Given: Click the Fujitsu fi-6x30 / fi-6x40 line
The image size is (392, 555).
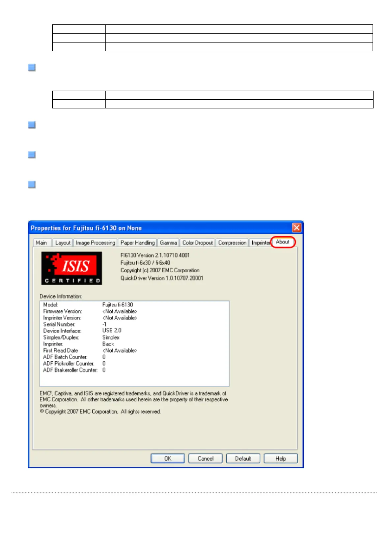Looking at the screenshot, I should click(145, 263).
